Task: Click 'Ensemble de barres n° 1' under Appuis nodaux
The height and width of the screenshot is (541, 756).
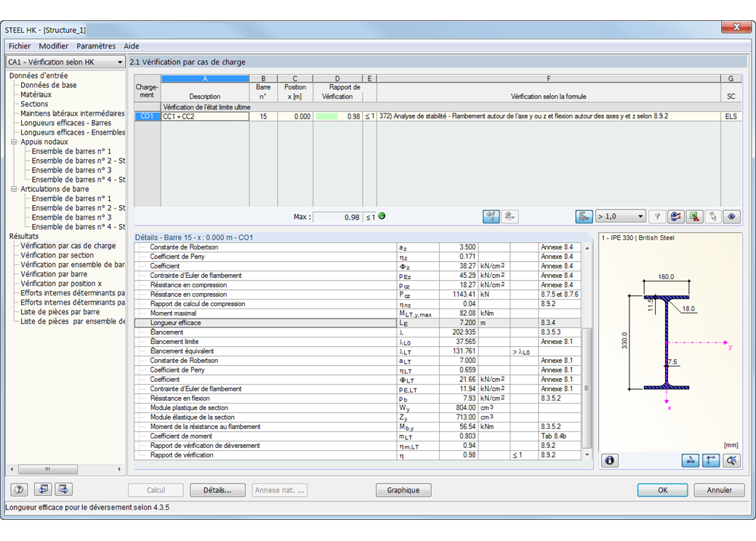Action: 71,151
